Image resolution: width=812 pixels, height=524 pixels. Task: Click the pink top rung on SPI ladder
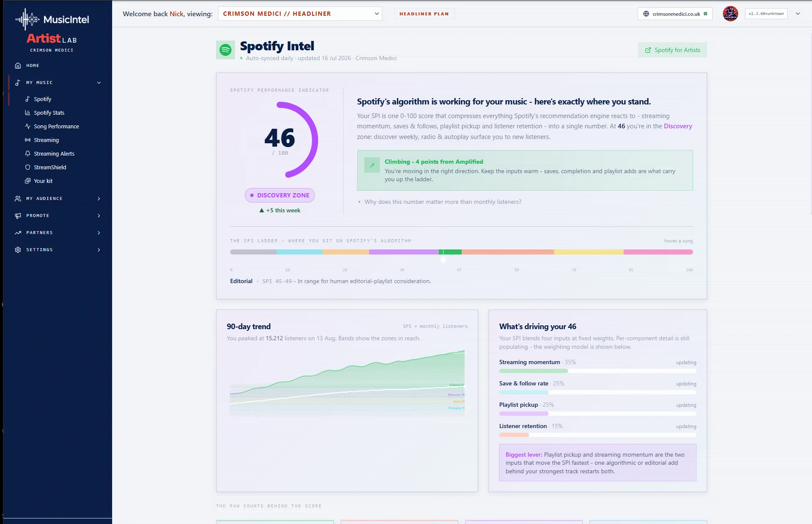tap(658, 252)
